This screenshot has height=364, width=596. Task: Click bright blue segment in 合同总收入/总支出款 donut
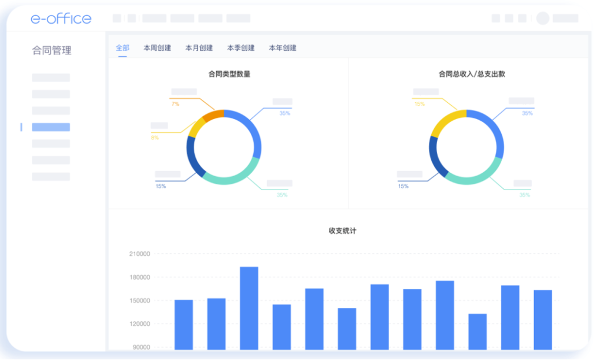tap(494, 128)
